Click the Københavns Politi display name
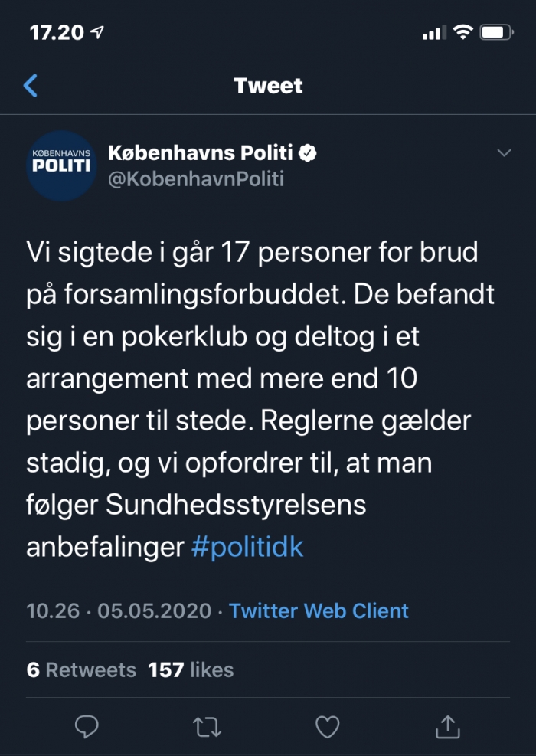This screenshot has height=756, width=536. [201, 153]
